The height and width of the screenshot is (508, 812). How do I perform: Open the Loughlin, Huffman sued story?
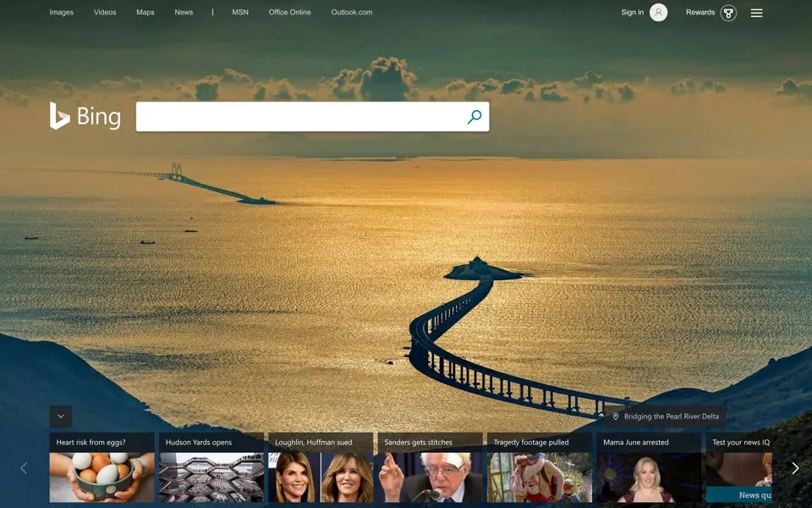(x=321, y=467)
